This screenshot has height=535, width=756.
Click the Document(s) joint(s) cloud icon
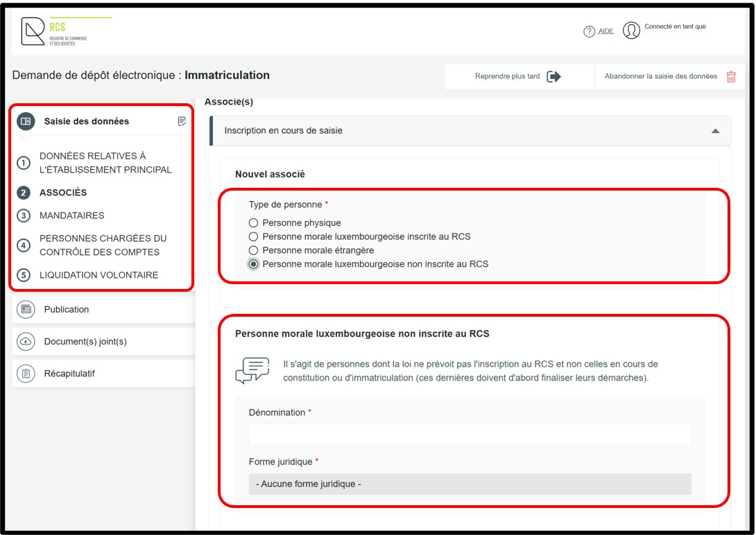(26, 342)
